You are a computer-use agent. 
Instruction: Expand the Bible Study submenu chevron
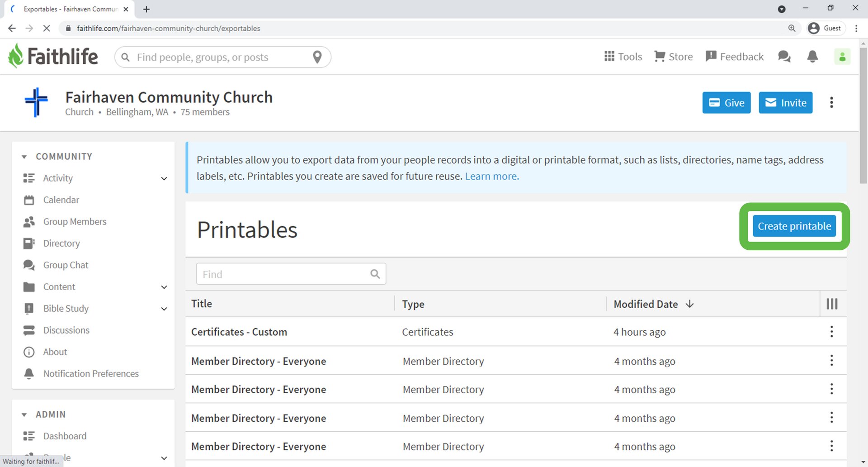point(164,309)
